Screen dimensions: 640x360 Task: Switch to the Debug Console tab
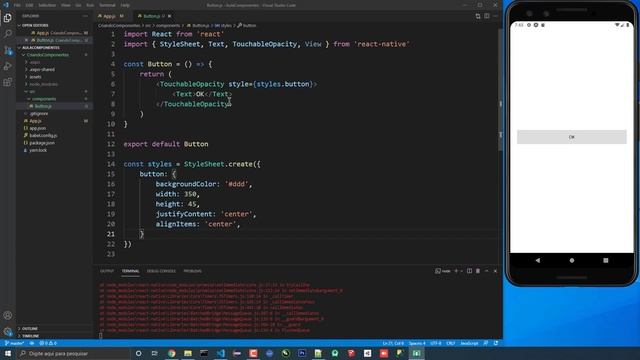161,271
